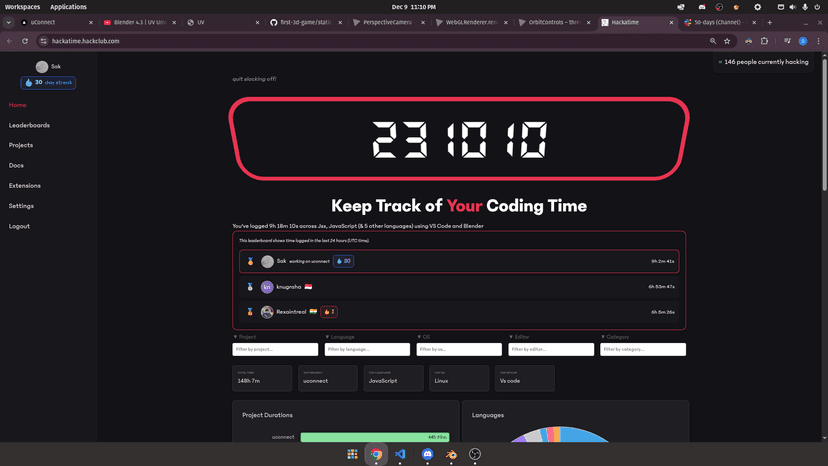Open the Leaderboards page in sidebar

(29, 125)
